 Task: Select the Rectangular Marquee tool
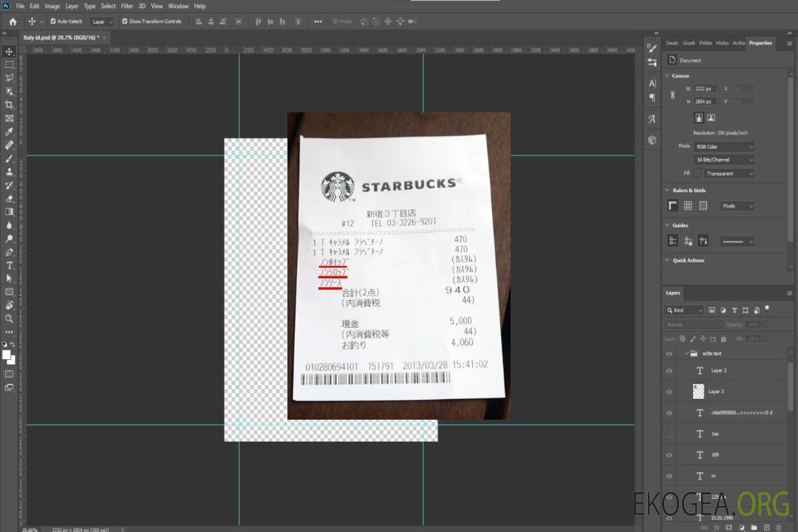pyautogui.click(x=9, y=65)
